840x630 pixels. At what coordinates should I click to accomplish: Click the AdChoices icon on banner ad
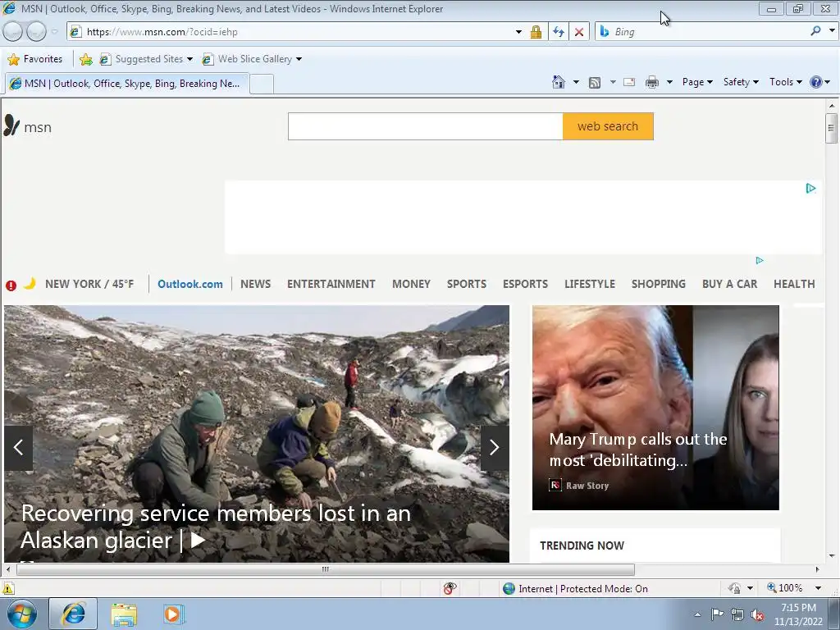tap(810, 188)
